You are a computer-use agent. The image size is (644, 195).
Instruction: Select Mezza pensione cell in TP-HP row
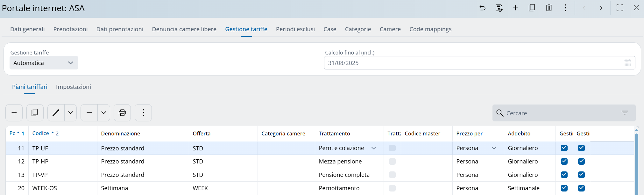(349, 161)
